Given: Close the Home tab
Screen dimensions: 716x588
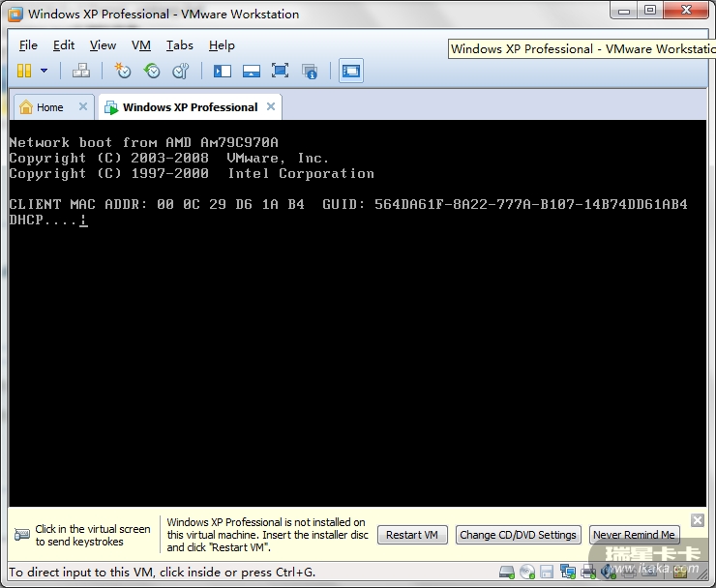Looking at the screenshot, I should pyautogui.click(x=83, y=106).
